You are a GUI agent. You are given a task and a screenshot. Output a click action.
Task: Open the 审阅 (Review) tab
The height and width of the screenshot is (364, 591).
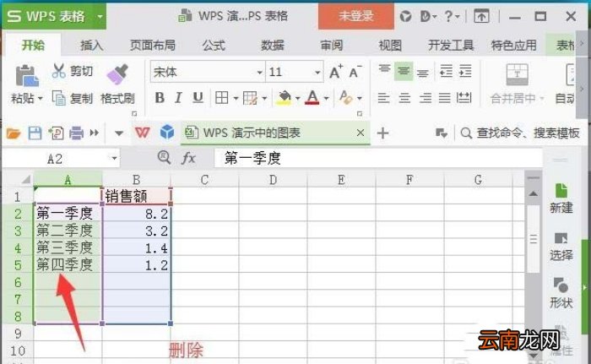[331, 46]
